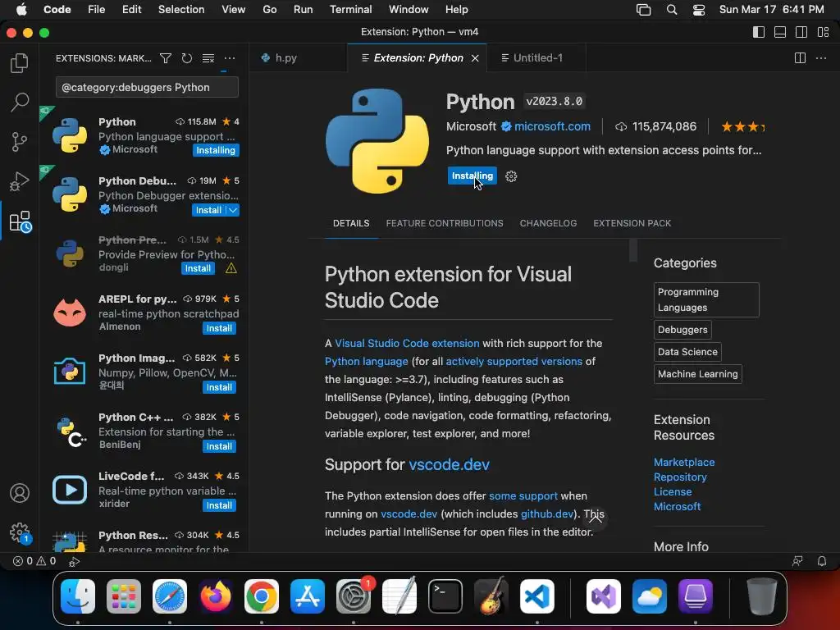Install the LiveCode for python extension
840x630 pixels.
point(219,505)
